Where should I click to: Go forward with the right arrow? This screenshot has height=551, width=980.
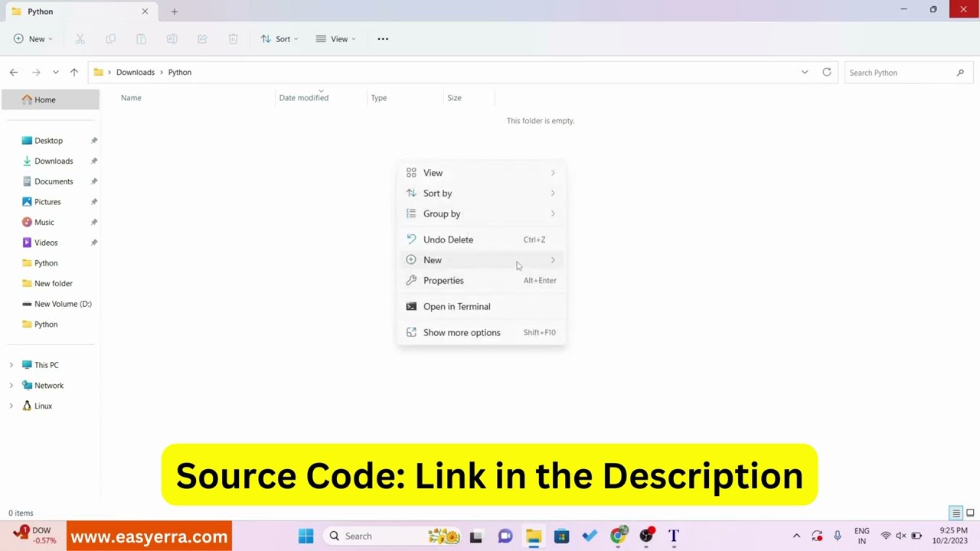click(x=35, y=72)
